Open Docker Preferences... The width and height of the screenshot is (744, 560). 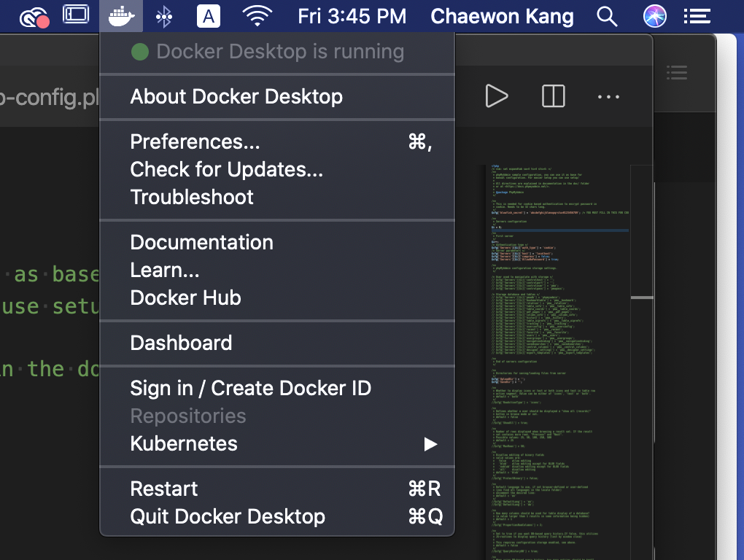(x=278, y=141)
